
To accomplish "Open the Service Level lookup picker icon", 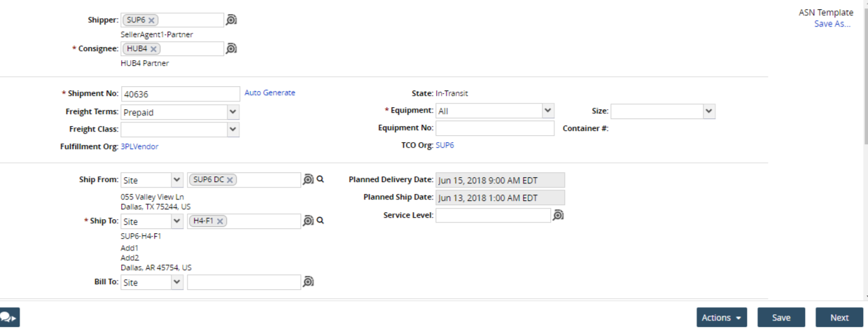I will 558,216.
